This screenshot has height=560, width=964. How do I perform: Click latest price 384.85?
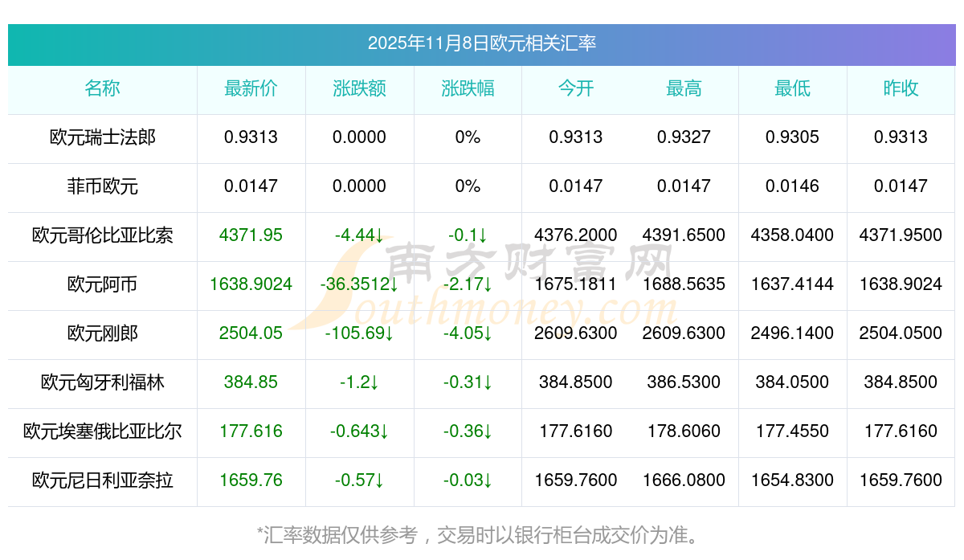(x=251, y=382)
